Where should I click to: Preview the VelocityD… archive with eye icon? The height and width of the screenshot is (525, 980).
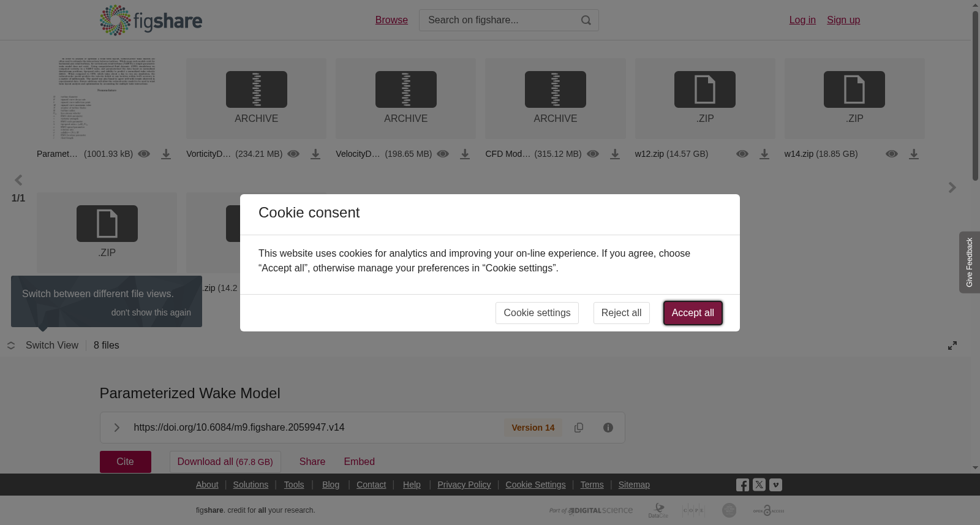443,154
